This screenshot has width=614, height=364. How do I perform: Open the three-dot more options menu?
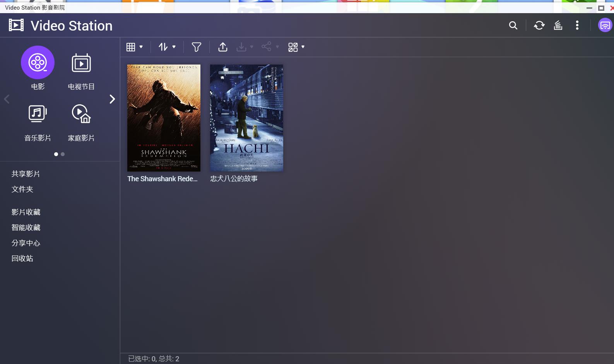click(x=577, y=26)
